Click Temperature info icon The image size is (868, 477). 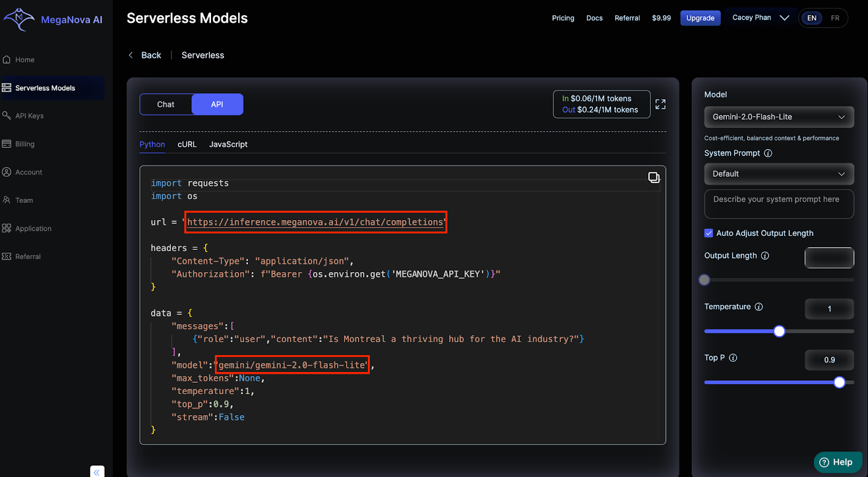point(759,307)
